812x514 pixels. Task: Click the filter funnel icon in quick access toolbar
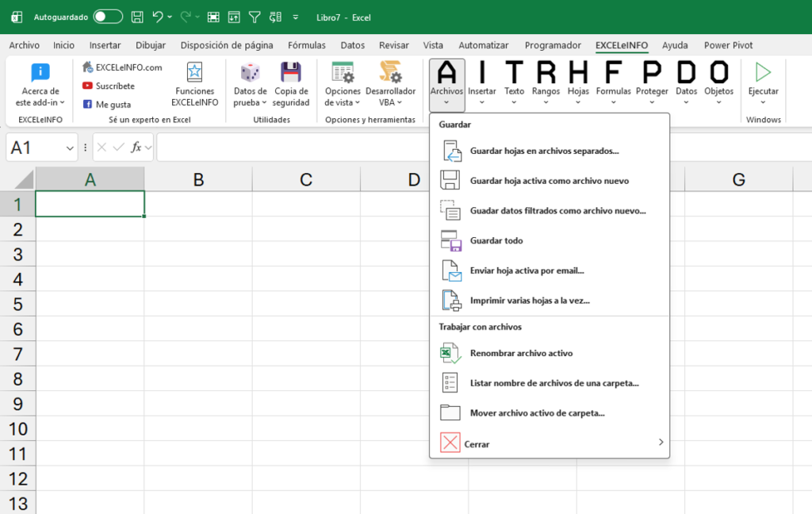[255, 17]
